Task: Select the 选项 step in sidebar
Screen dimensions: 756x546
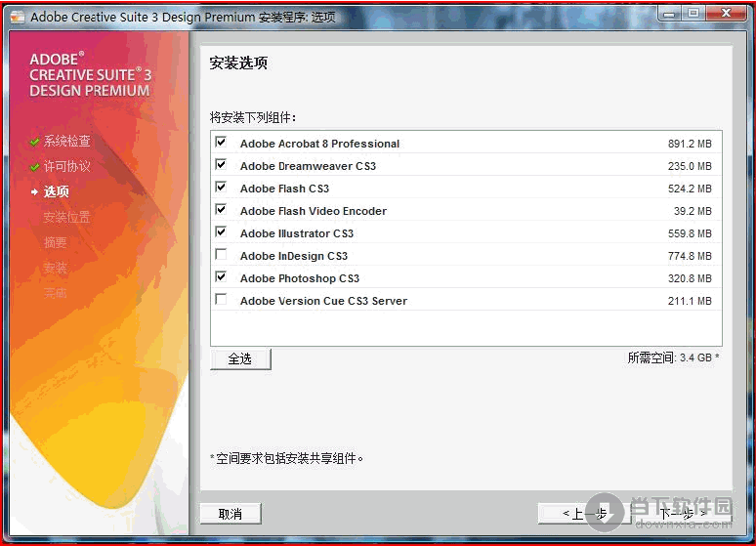Action: tap(56, 191)
